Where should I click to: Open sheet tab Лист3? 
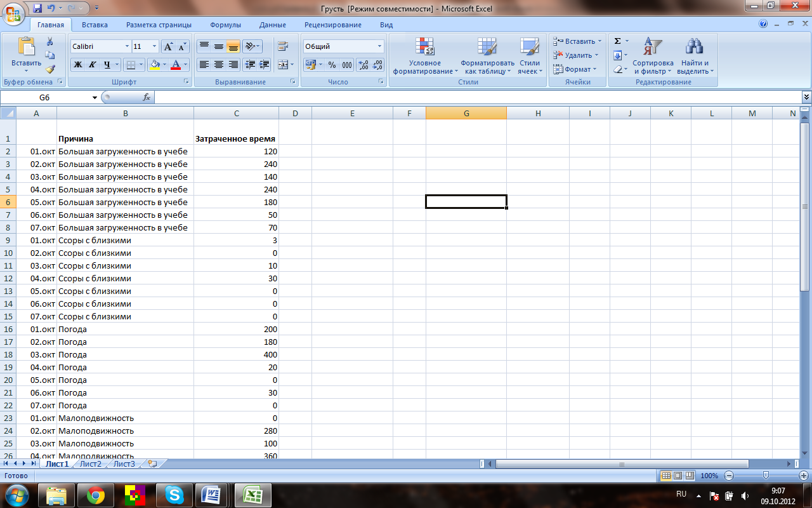coord(124,464)
